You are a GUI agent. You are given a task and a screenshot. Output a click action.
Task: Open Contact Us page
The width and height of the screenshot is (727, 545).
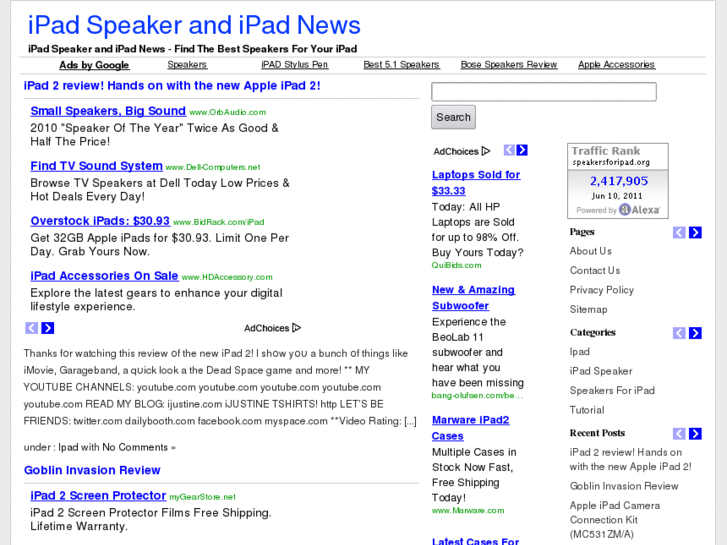click(595, 270)
